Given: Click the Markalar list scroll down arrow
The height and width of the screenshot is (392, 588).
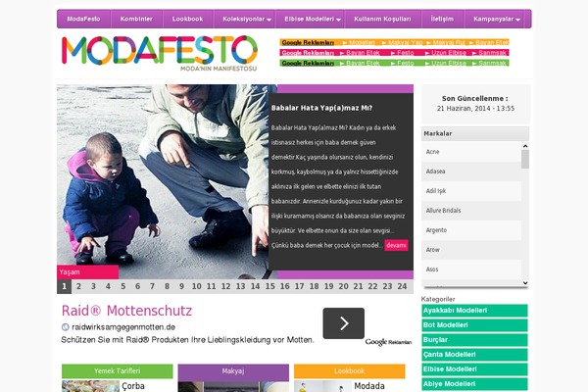Looking at the screenshot, I should [525, 283].
